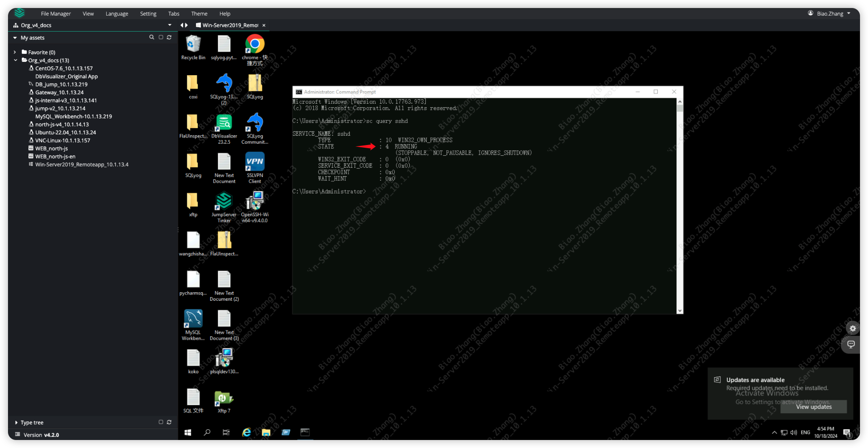
Task: Show hidden system tray icons
Action: point(774,432)
